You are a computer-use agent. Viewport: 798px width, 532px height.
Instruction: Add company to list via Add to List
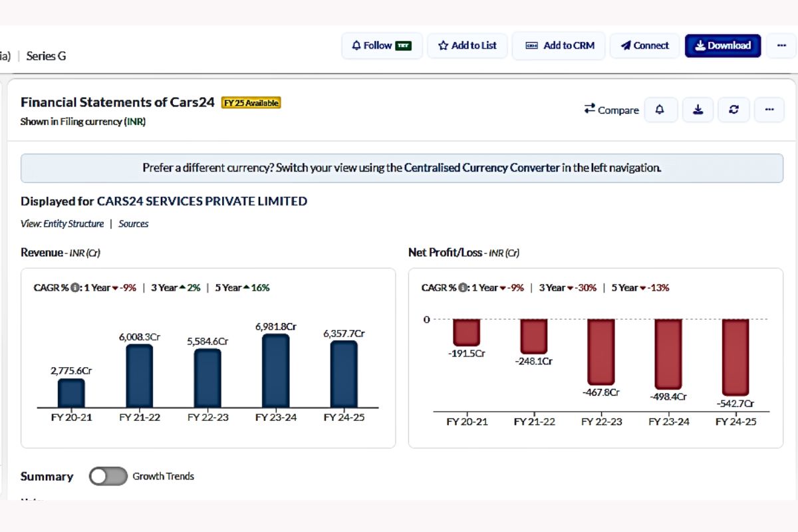click(x=467, y=46)
